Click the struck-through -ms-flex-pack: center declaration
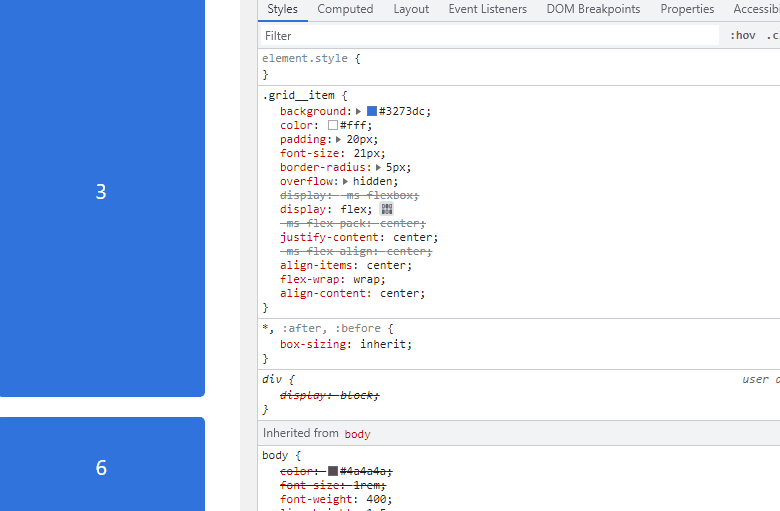 (x=353, y=223)
